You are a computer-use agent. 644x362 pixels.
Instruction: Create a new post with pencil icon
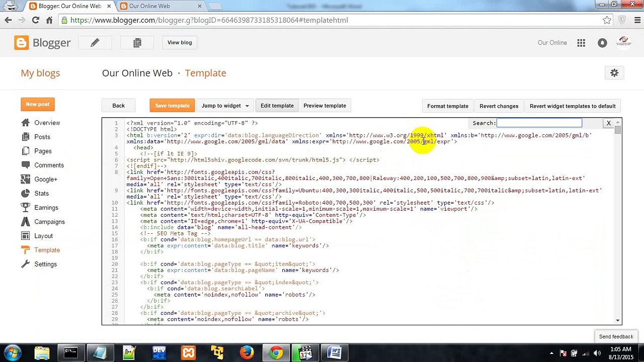tap(95, 43)
